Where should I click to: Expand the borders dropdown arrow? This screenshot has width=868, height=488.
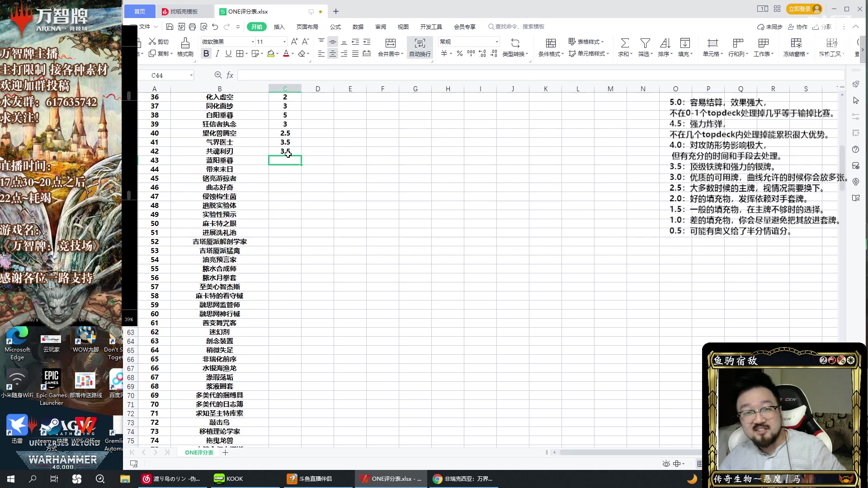point(246,53)
